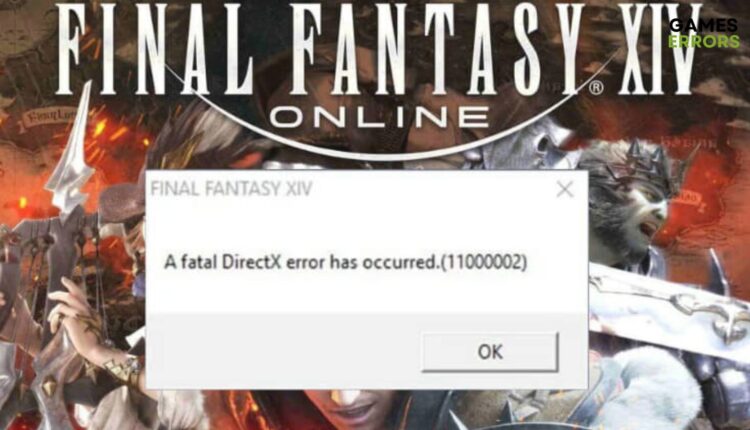Click the hat-wearing character on the left
The width and height of the screenshot is (750, 430).
(120, 215)
